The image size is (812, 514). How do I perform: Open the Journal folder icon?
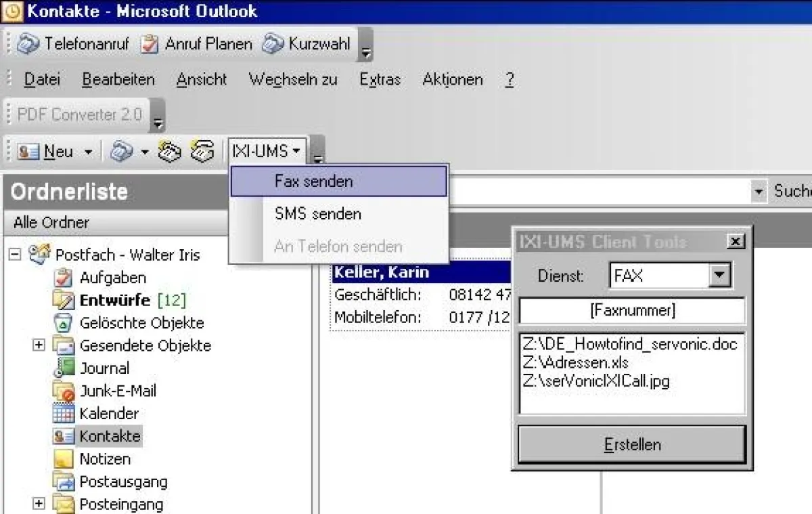66,368
